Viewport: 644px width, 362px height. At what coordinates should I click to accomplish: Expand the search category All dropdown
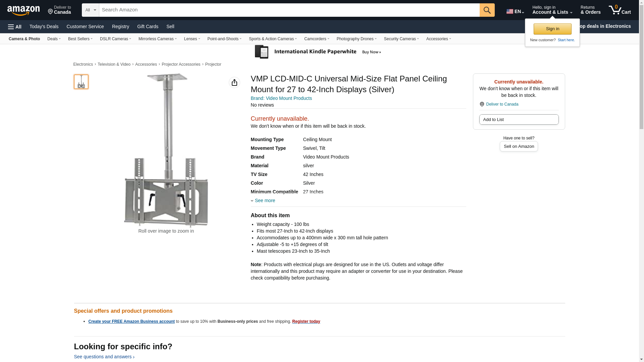coord(90,10)
